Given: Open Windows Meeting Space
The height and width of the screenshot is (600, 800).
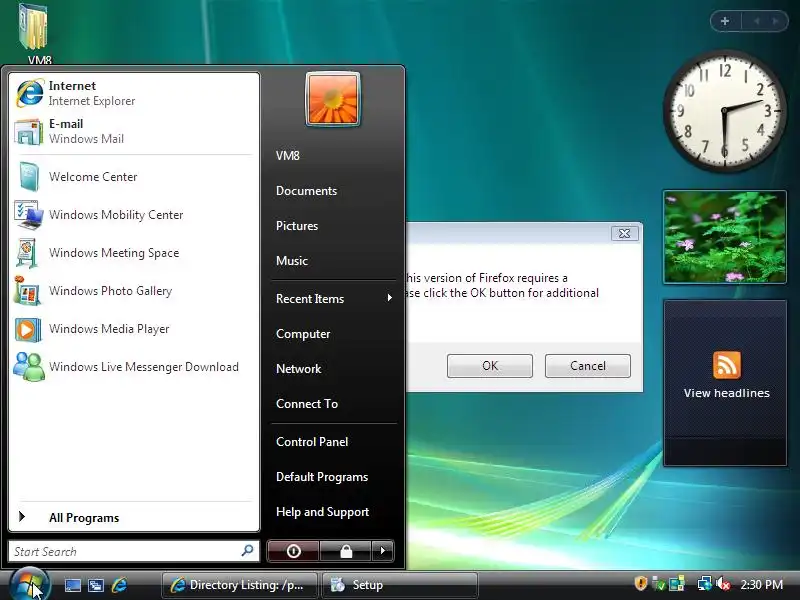Looking at the screenshot, I should tap(134, 253).
